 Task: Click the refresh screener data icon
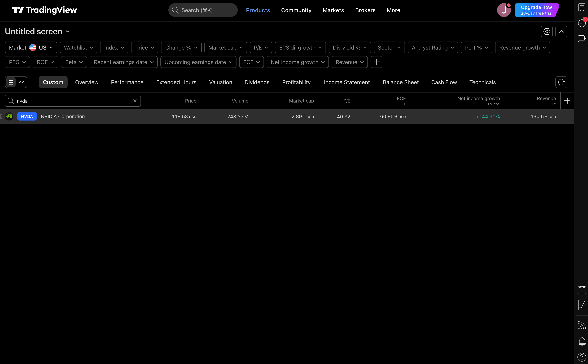[561, 82]
